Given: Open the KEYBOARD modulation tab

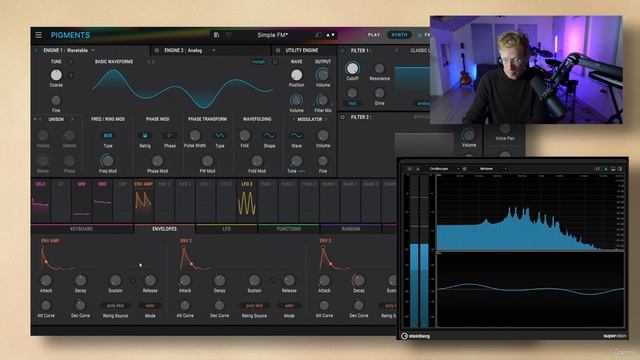Looking at the screenshot, I should click(x=82, y=229).
